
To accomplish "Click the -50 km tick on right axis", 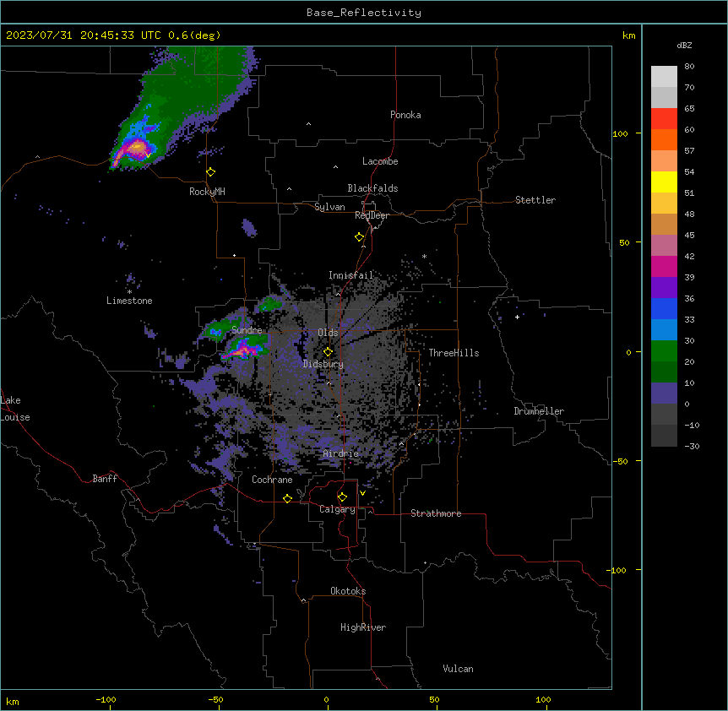I will (620, 461).
